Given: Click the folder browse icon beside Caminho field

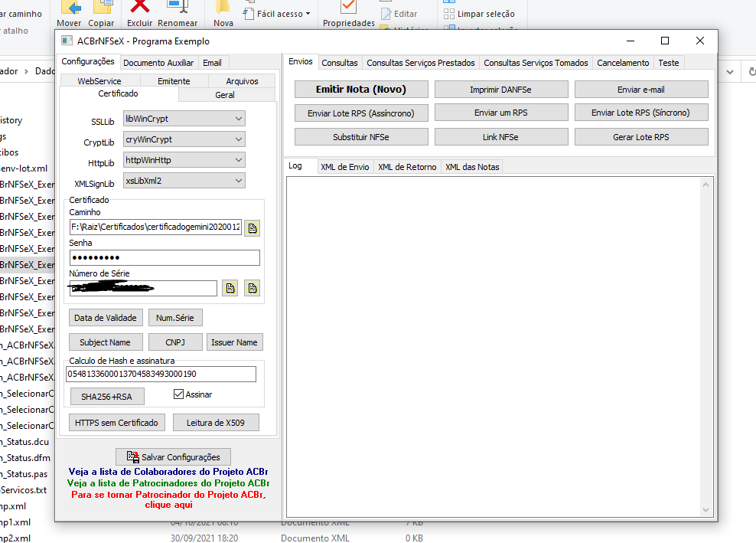Looking at the screenshot, I should [253, 227].
